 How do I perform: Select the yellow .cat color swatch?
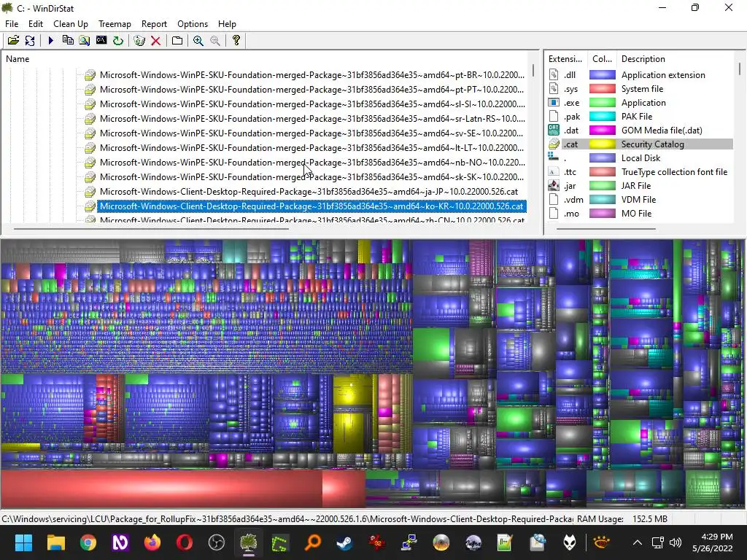(602, 144)
